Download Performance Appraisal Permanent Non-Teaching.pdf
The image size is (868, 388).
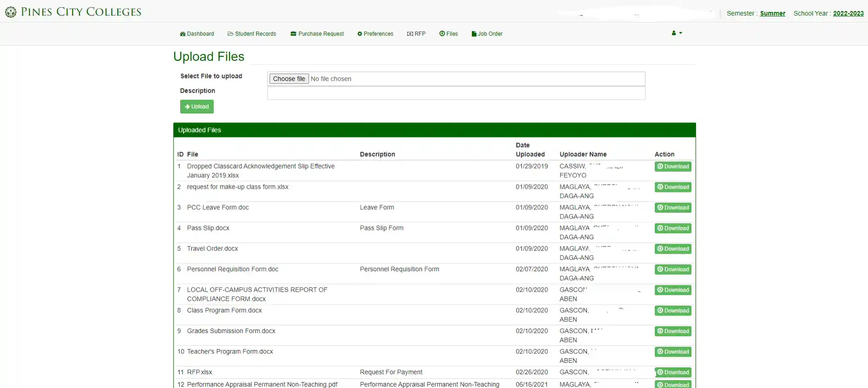click(673, 385)
